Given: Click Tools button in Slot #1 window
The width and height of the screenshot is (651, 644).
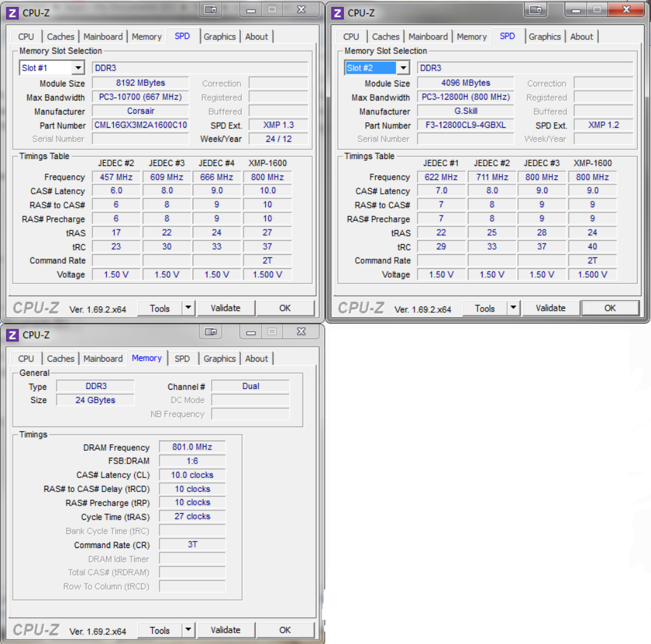Looking at the screenshot, I should [x=160, y=308].
